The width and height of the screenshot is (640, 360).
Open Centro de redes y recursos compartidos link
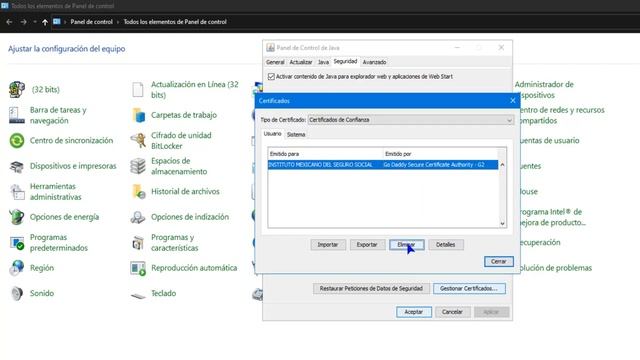pos(562,115)
